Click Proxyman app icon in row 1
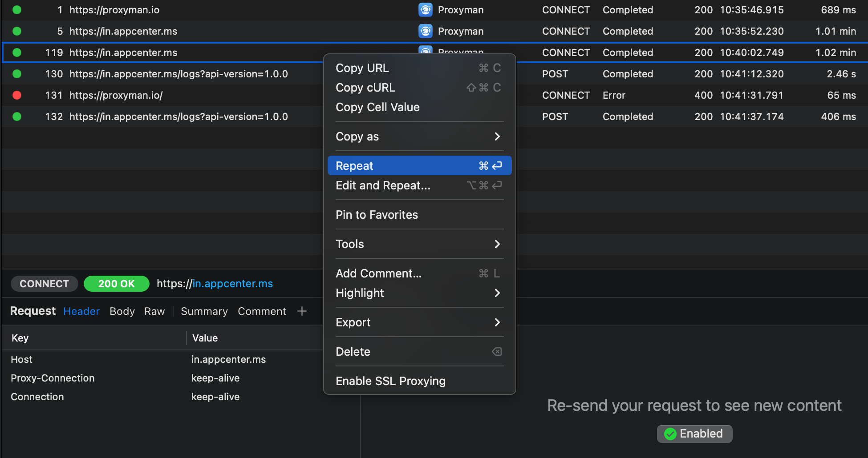Screen dimensions: 868x458 pyautogui.click(x=426, y=10)
